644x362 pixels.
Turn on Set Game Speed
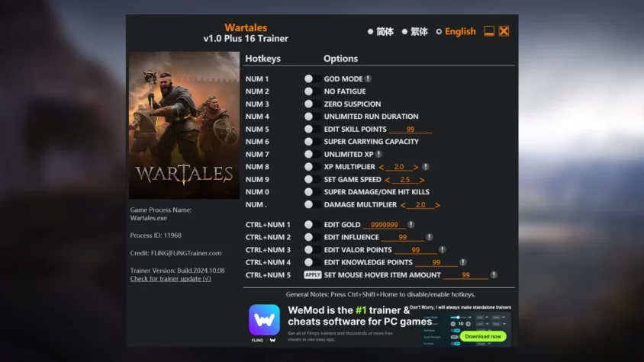coord(312,179)
